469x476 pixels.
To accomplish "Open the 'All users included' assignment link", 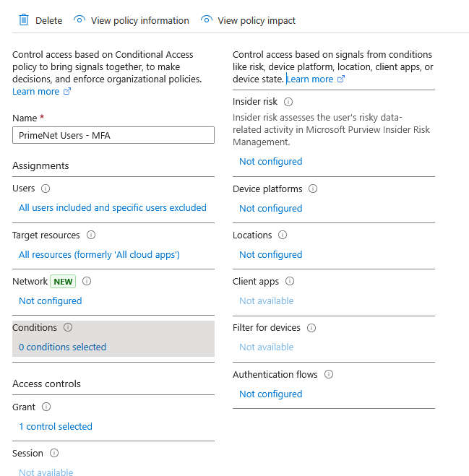I will [113, 208].
